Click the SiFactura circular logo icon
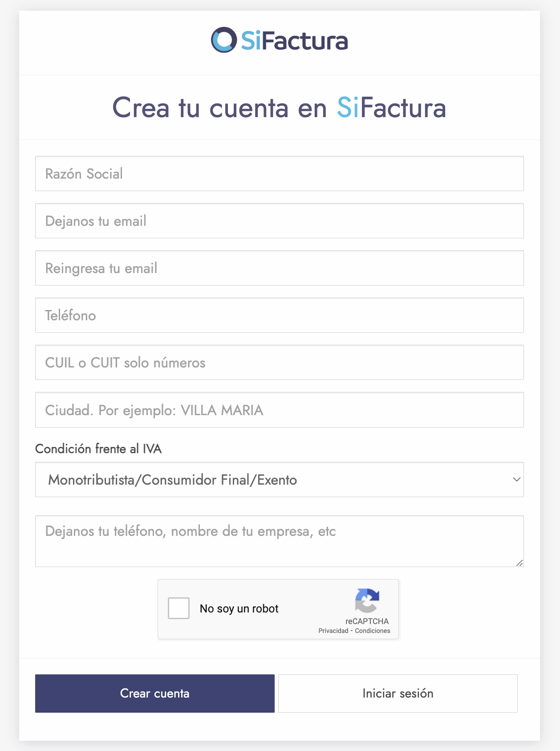560x751 pixels. (x=223, y=40)
